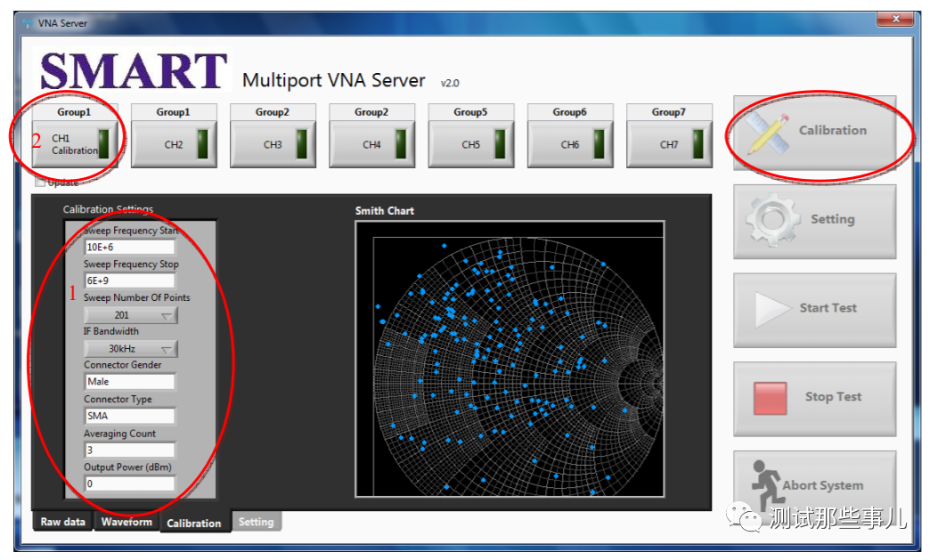Select the Calibration tab at bottom
This screenshot has height=560, width=938.
coord(194,523)
